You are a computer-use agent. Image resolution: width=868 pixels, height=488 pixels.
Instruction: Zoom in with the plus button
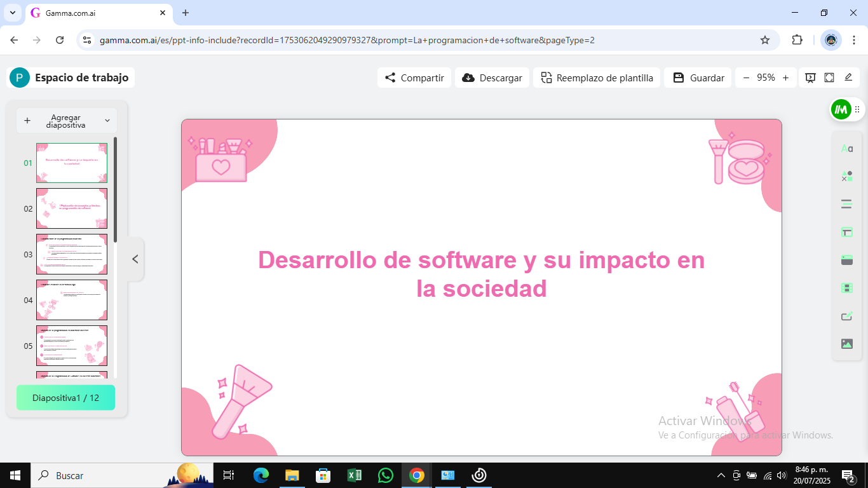785,78
